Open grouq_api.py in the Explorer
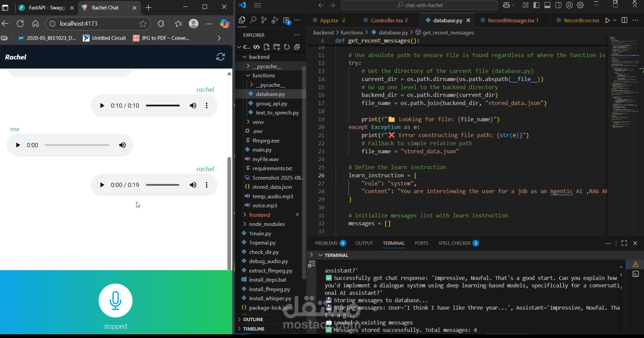 click(271, 103)
